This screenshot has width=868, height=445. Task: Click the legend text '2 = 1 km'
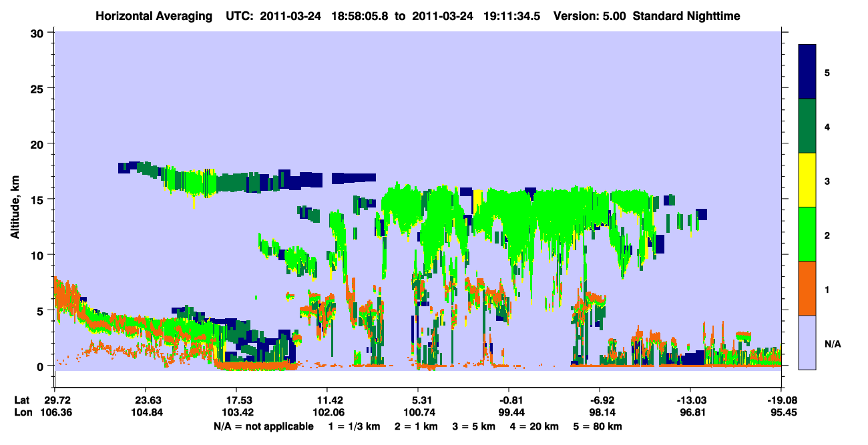click(x=416, y=426)
